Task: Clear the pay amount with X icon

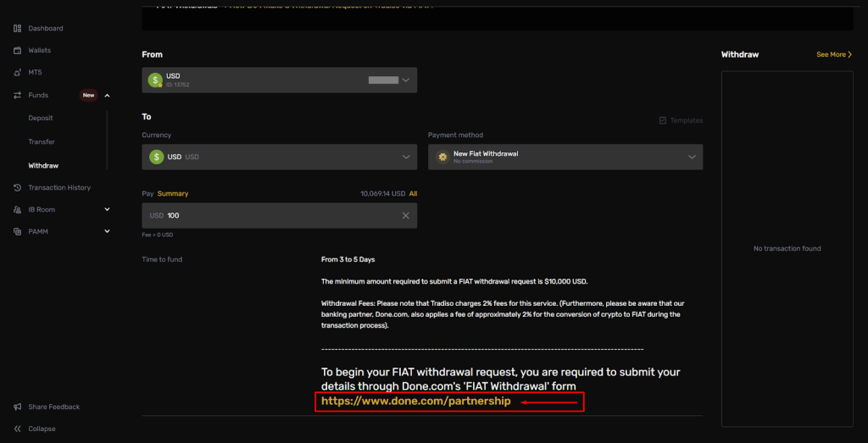Action: click(x=405, y=216)
